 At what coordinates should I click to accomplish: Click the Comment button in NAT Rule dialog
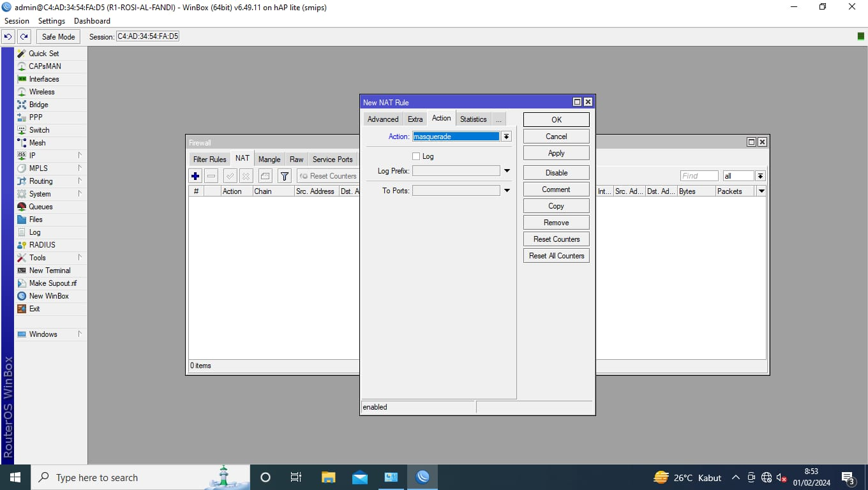[x=557, y=189]
